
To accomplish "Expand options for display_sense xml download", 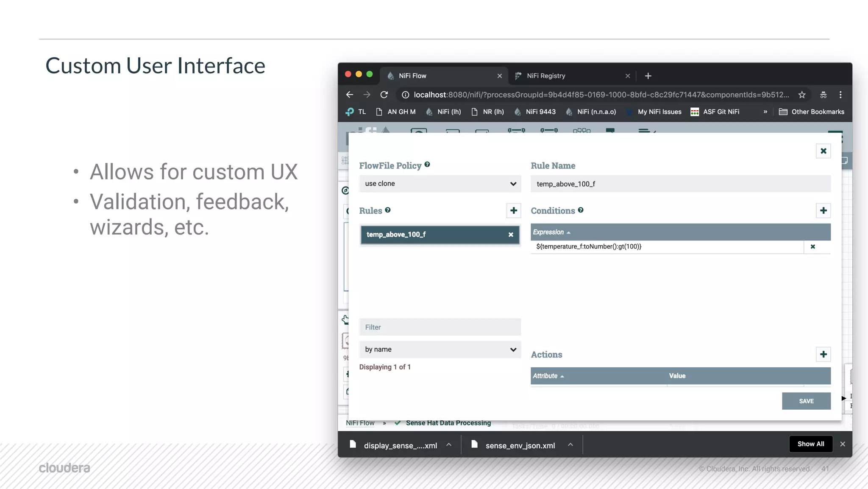I will [x=449, y=444].
